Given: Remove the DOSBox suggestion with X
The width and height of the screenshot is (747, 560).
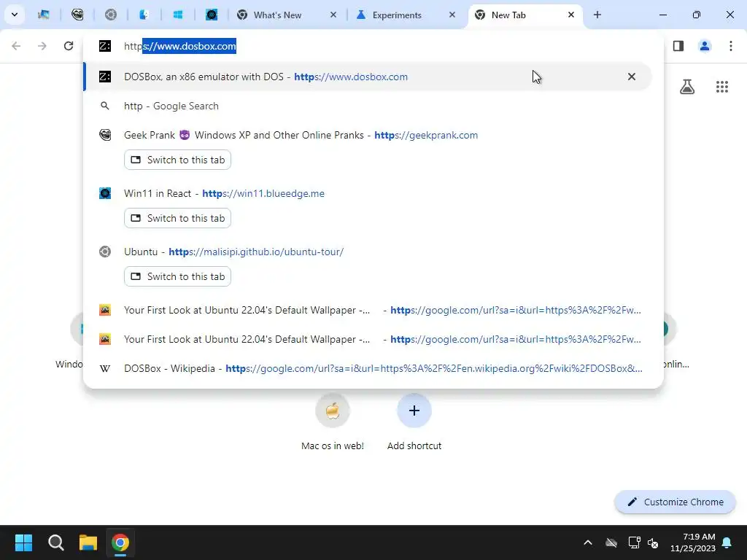Looking at the screenshot, I should [632, 77].
